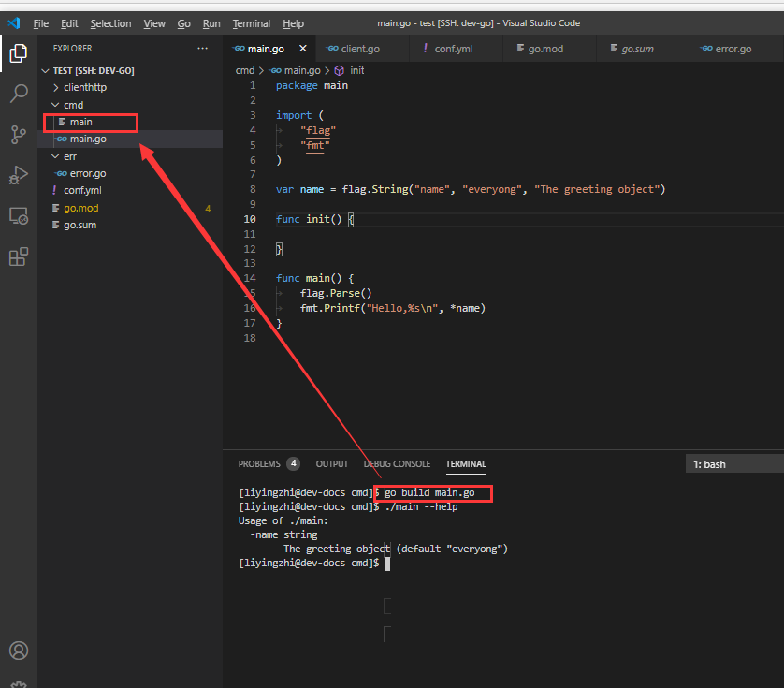Open the Run menu
This screenshot has width=784, height=688.
tap(211, 23)
